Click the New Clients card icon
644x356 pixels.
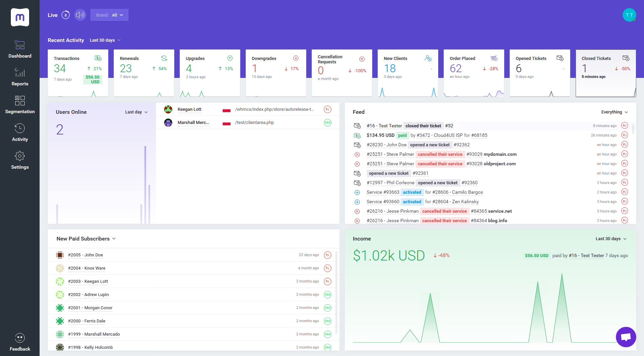point(428,58)
